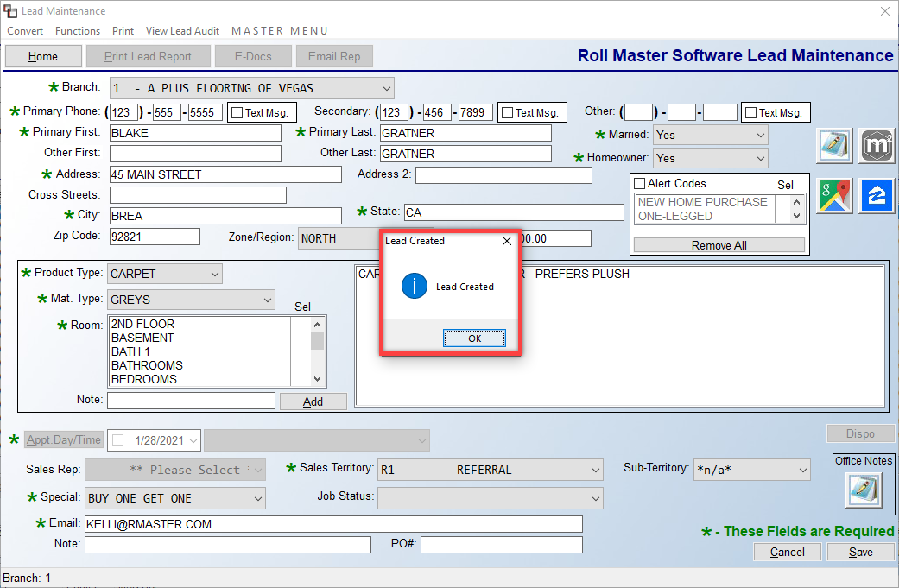The image size is (899, 588).
Task: Open the Functions menu
Action: click(78, 31)
